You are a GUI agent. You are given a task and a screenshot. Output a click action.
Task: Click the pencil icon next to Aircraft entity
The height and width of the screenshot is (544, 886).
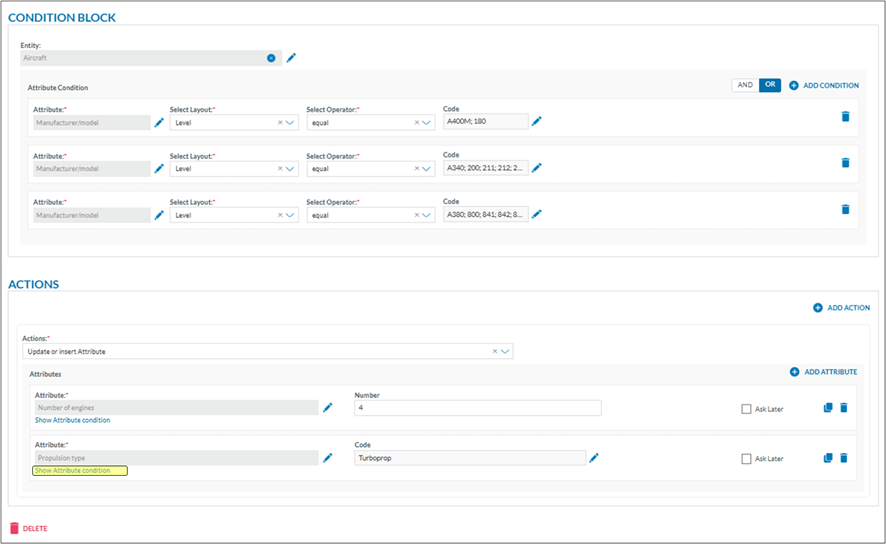click(x=291, y=58)
